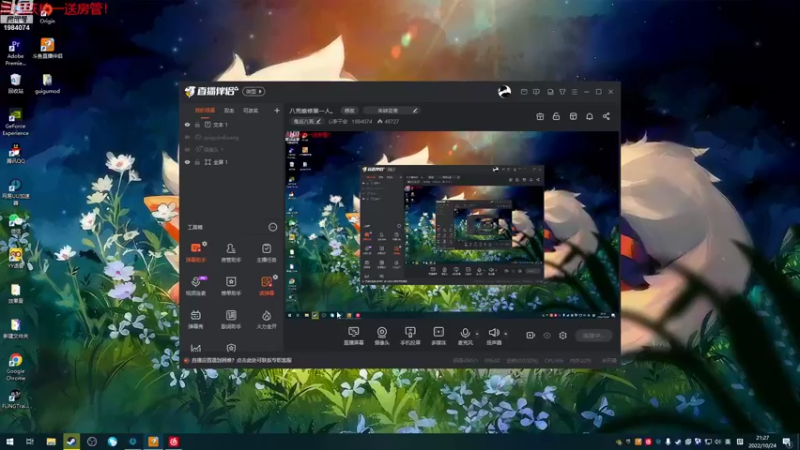Screen dimensions: 800x450
Task: Open the video co-stream tool with purple badge
Action: [x=195, y=286]
